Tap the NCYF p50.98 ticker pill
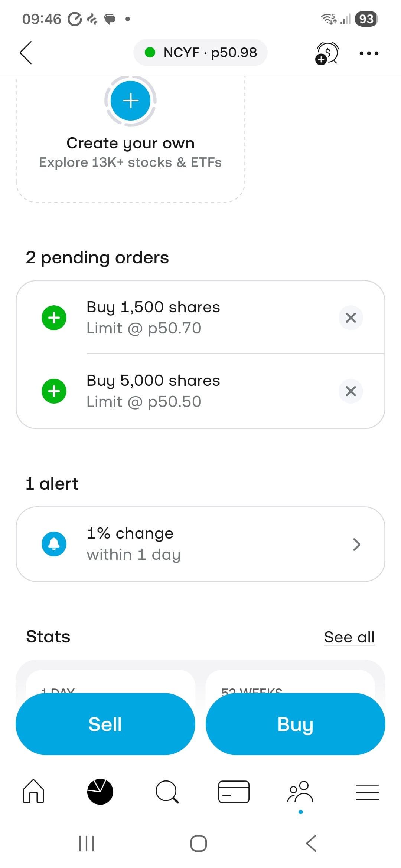The height and width of the screenshot is (868, 401). click(x=200, y=53)
